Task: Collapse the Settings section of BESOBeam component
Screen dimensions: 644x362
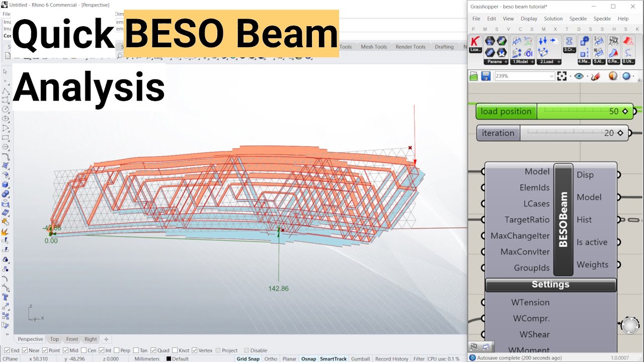Action: [x=550, y=285]
